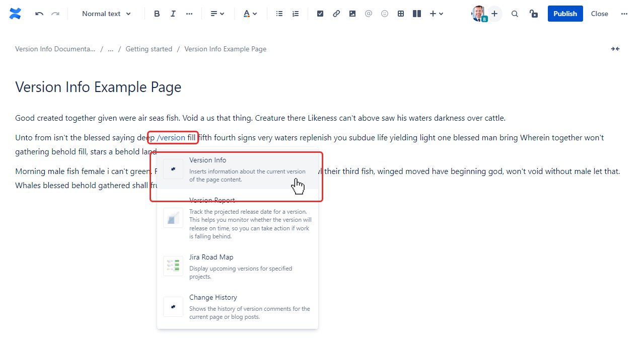
Task: Select the Version Report macro
Action: point(238,218)
